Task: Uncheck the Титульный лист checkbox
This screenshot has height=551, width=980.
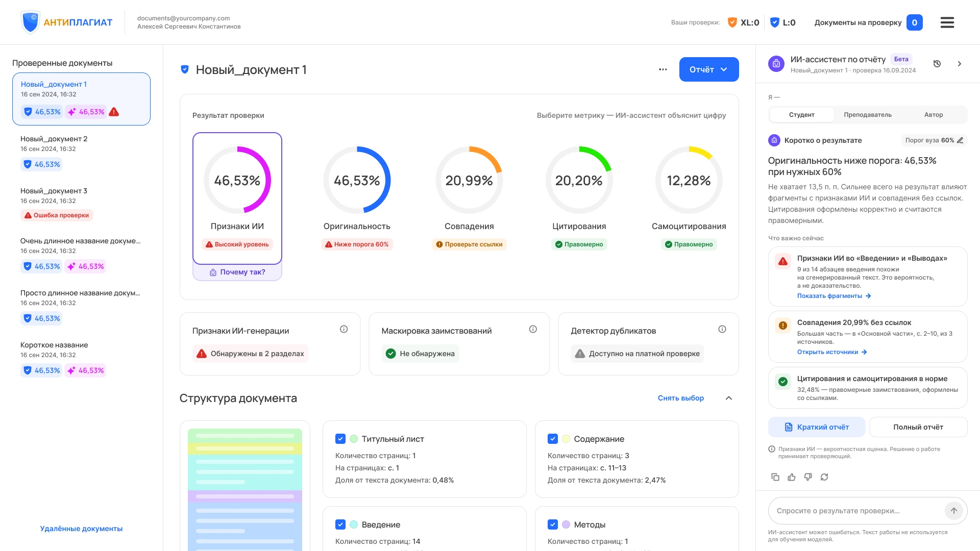Action: pyautogui.click(x=340, y=439)
